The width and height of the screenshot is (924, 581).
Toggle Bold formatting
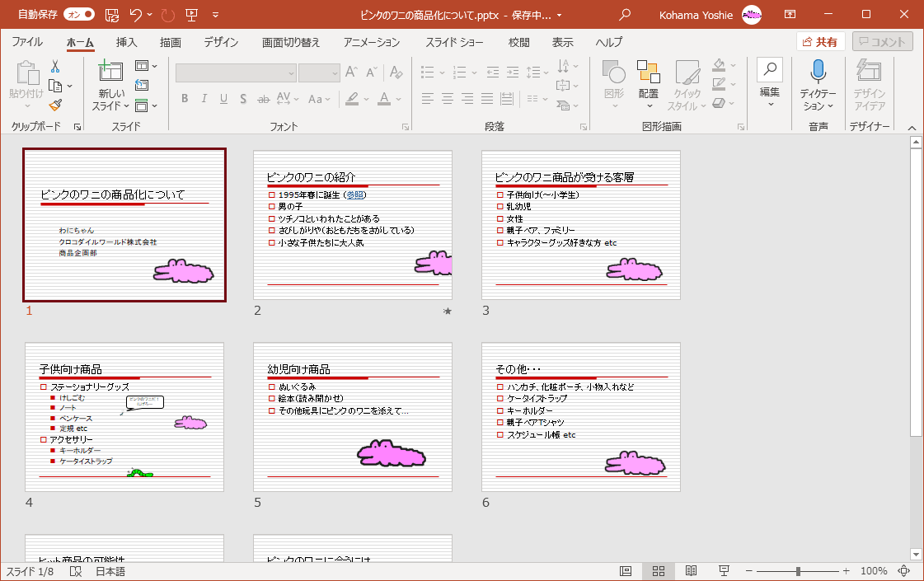coord(185,99)
